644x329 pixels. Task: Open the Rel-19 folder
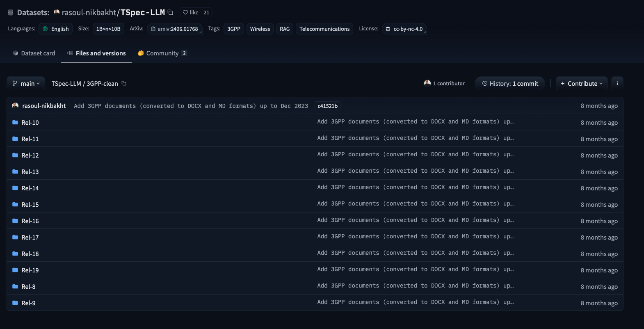point(30,270)
